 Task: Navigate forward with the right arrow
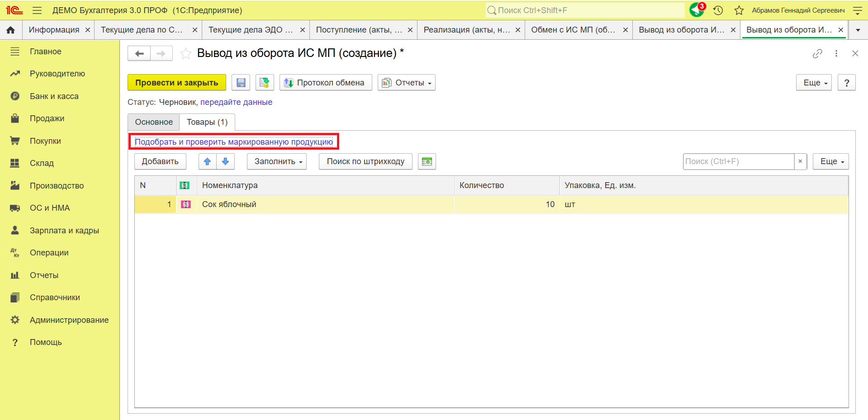click(x=161, y=53)
